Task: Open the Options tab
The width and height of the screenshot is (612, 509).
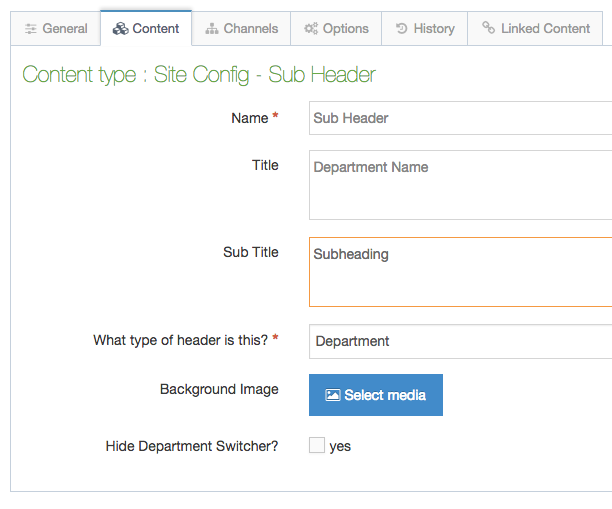Action: [x=336, y=28]
